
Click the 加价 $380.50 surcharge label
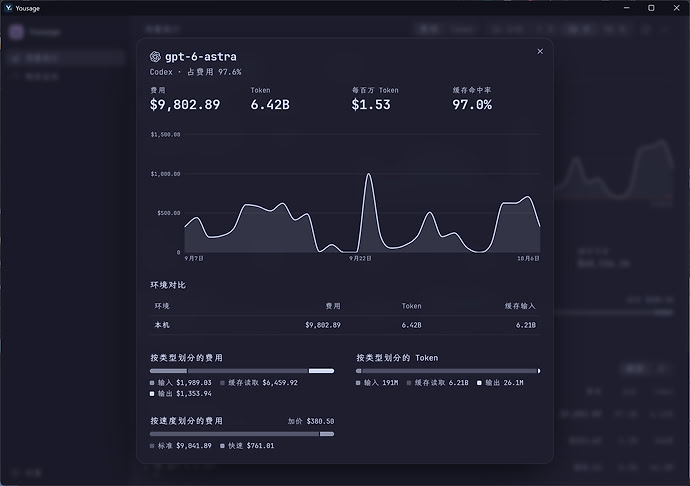[311, 421]
